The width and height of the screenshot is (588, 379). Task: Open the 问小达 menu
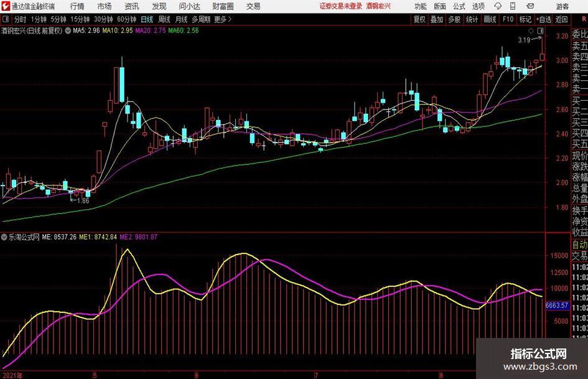tap(189, 6)
